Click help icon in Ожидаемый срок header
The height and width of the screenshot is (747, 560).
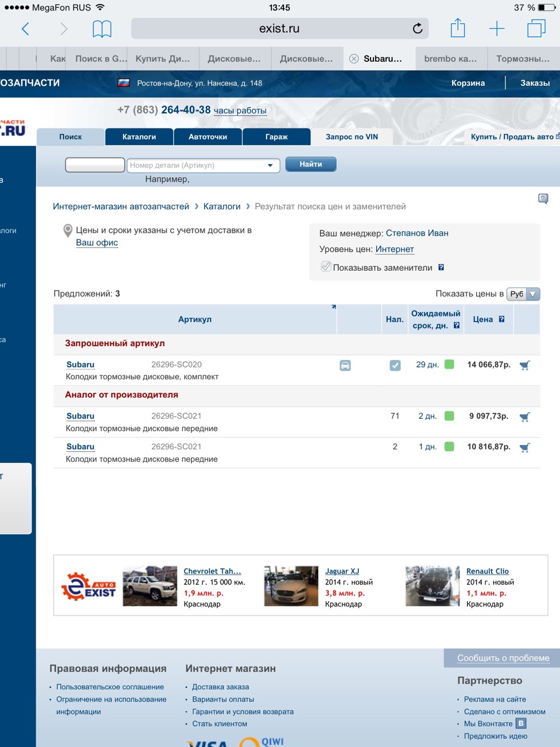click(x=457, y=326)
